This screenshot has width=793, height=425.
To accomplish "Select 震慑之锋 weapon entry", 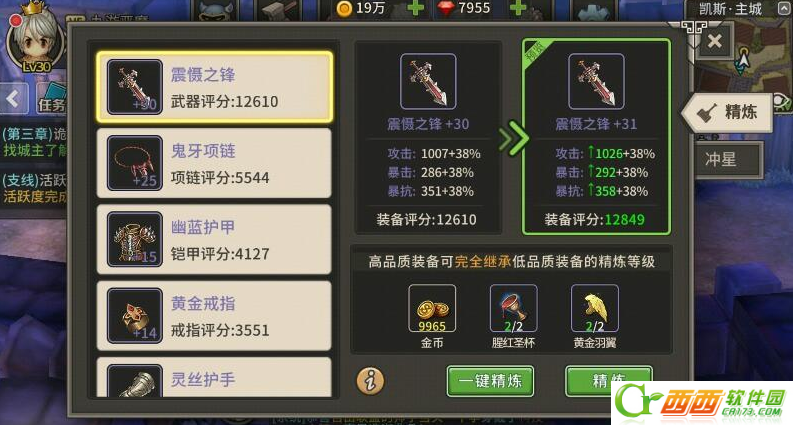I will [214, 87].
